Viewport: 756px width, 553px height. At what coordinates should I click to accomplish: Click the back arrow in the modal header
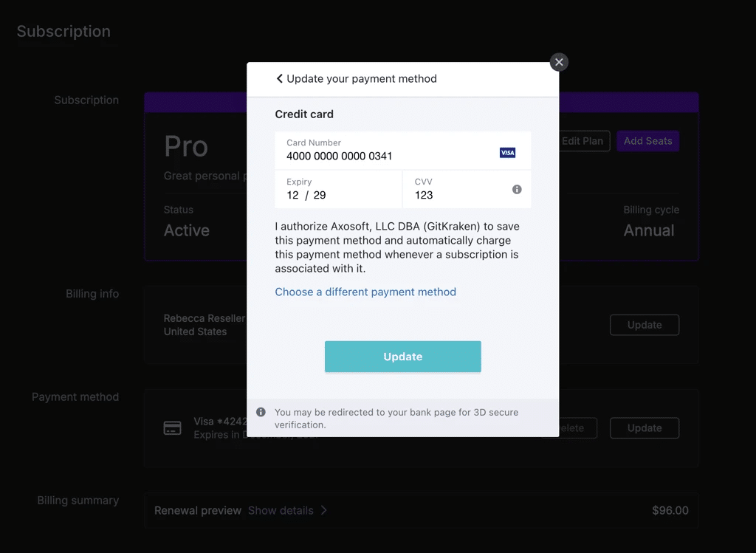coord(280,78)
